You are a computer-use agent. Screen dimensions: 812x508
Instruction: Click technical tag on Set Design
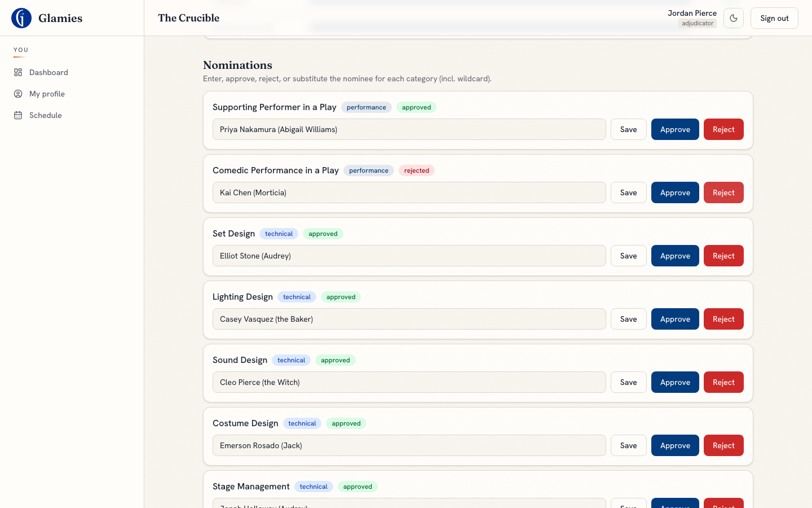point(279,234)
